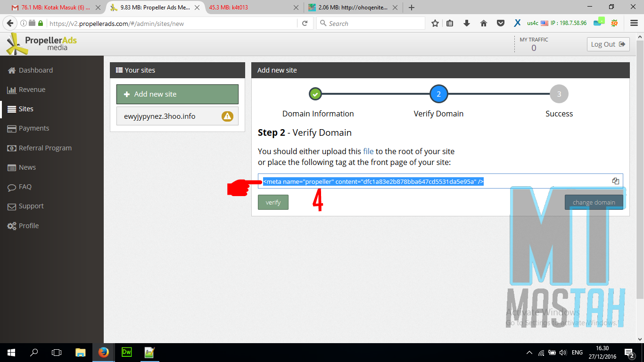Click the warning icon beside ewyjypynez.3hoo.info
644x362 pixels.
[x=227, y=116]
